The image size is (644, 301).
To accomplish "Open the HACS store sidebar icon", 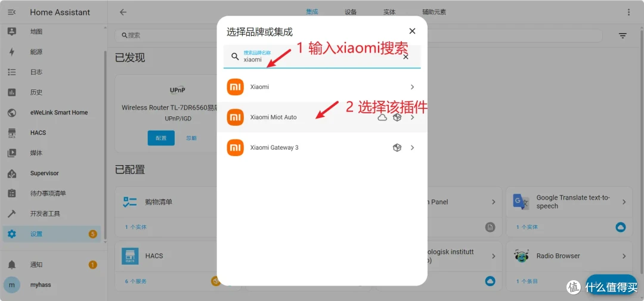I will [12, 133].
